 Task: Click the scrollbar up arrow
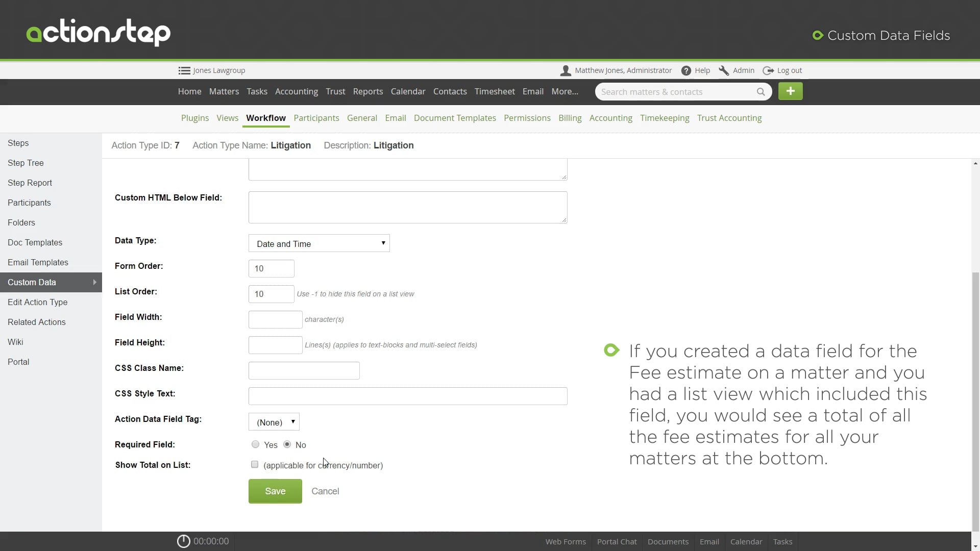click(975, 163)
